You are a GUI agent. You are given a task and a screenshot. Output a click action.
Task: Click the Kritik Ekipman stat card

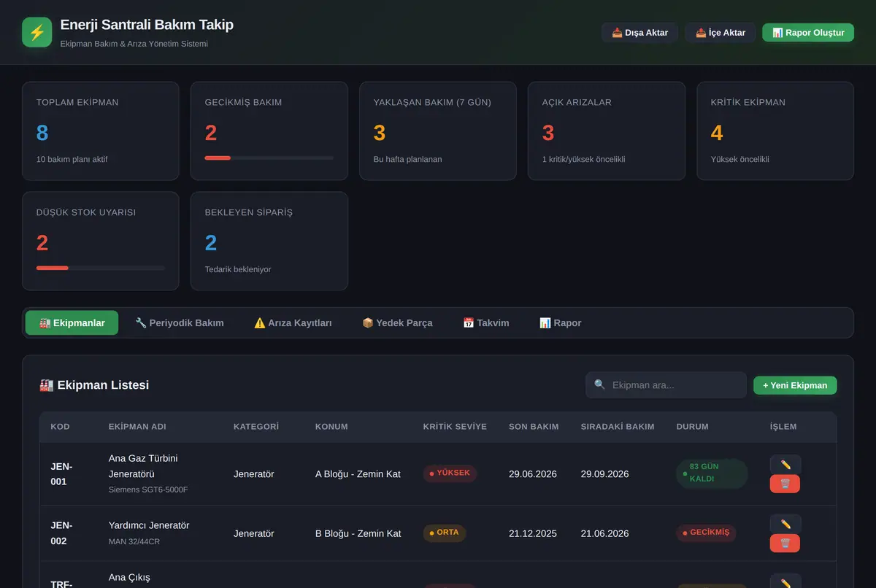775,131
